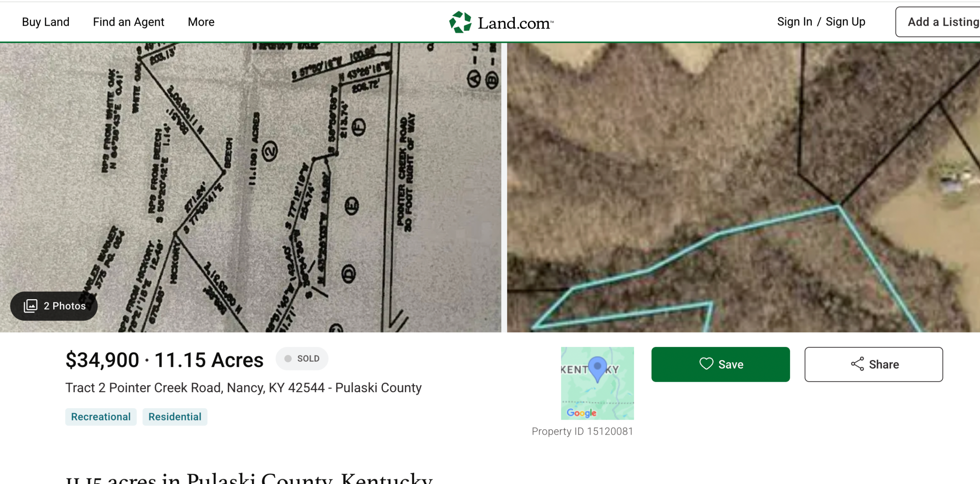Save this property listing
The width and height of the screenshot is (980, 484).
pyautogui.click(x=720, y=364)
